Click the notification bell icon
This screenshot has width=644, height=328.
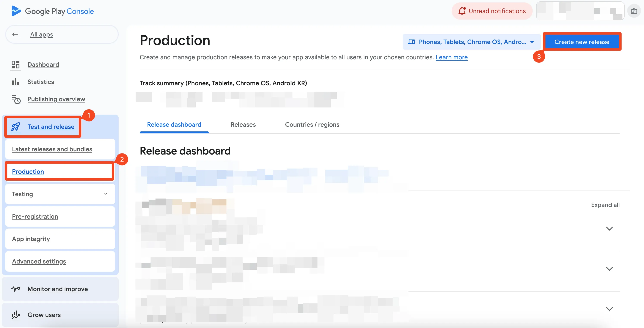(462, 11)
